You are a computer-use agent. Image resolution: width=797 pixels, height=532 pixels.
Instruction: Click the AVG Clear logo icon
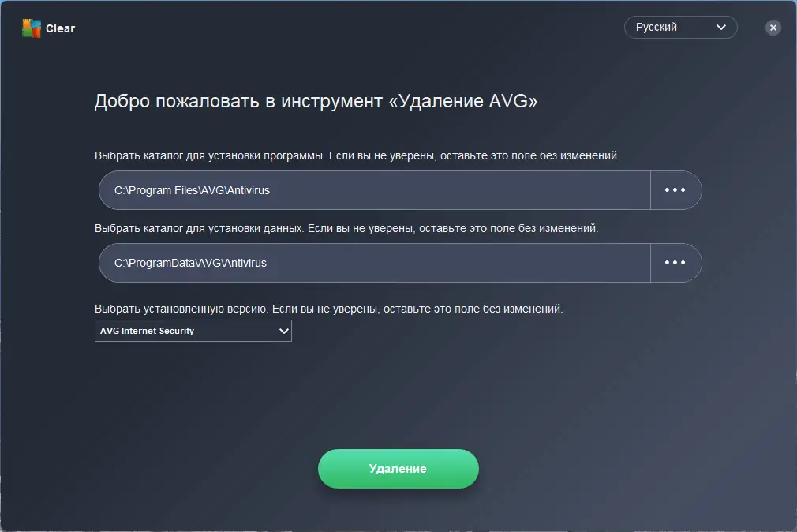tap(32, 28)
